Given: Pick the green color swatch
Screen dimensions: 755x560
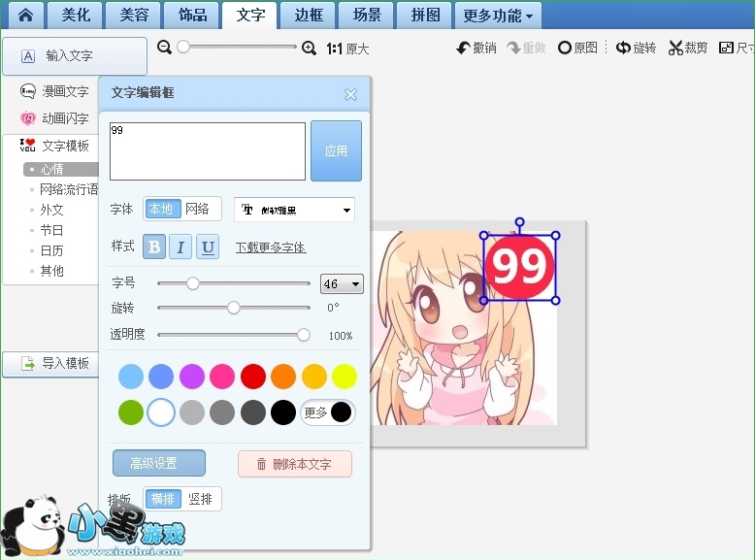Looking at the screenshot, I should point(131,412).
